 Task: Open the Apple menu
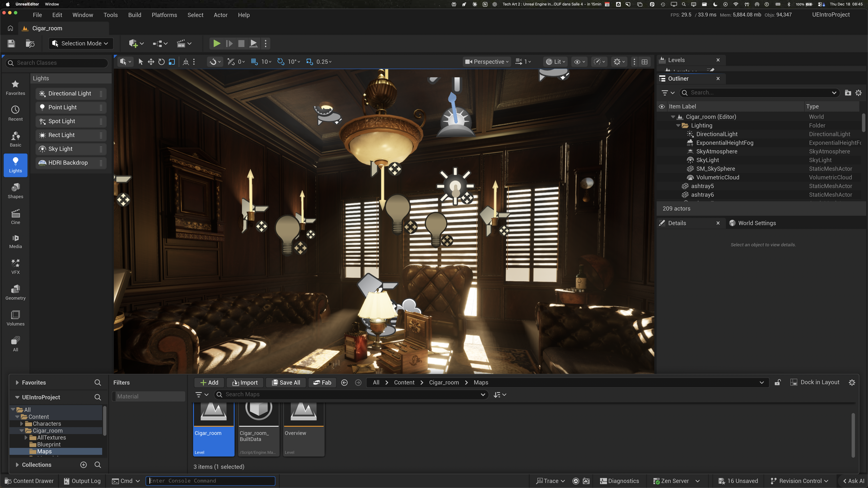8,4
